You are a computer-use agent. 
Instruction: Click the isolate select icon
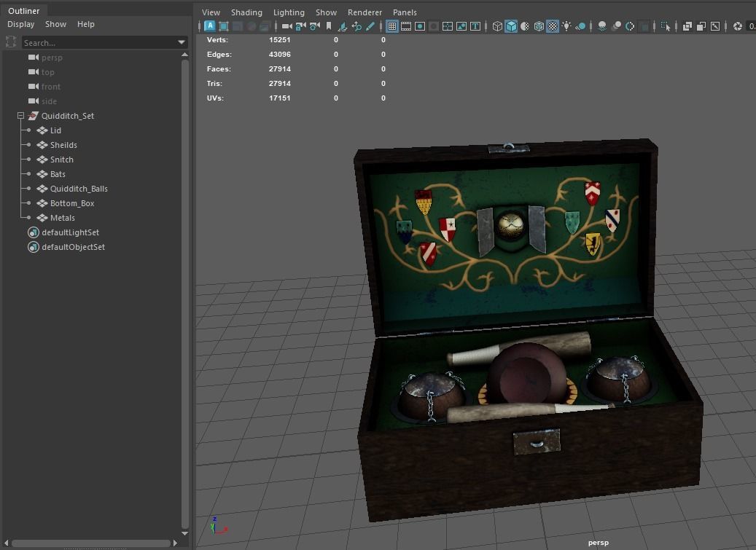click(x=666, y=26)
